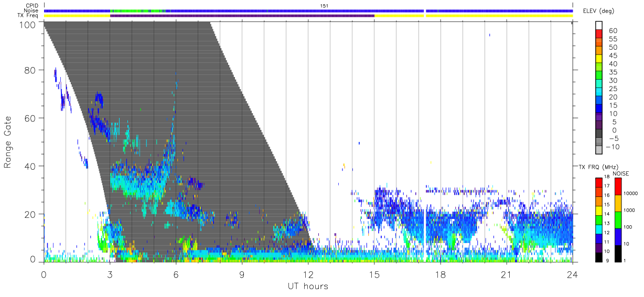
Task: Select the x-axis tick label "3"
Action: 110,274
